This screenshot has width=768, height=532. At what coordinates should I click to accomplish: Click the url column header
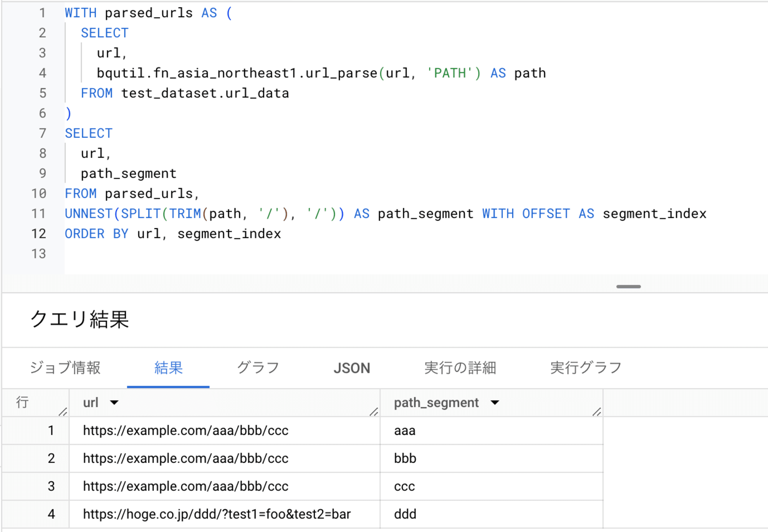tap(225, 403)
